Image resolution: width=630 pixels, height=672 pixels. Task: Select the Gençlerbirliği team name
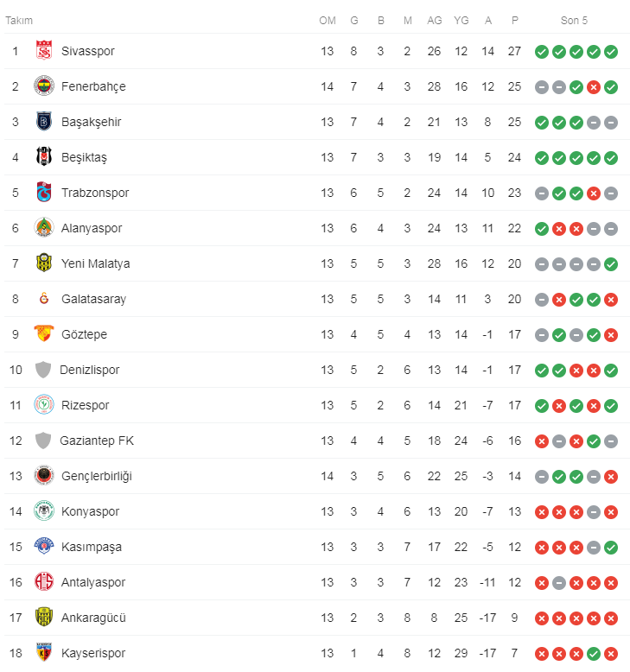[97, 476]
